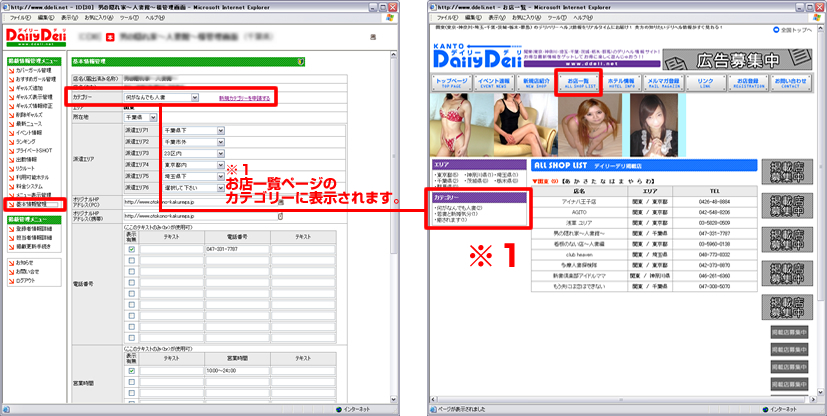The image size is (827, 416).
Task: Click the リンク LINK nav button
Action: (x=706, y=83)
